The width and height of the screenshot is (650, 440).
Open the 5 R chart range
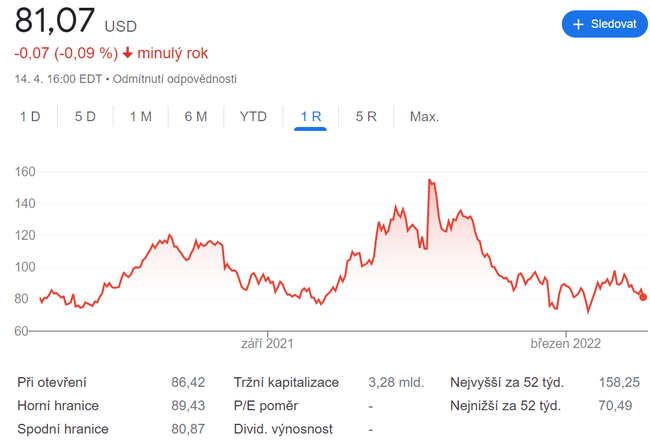pos(366,117)
